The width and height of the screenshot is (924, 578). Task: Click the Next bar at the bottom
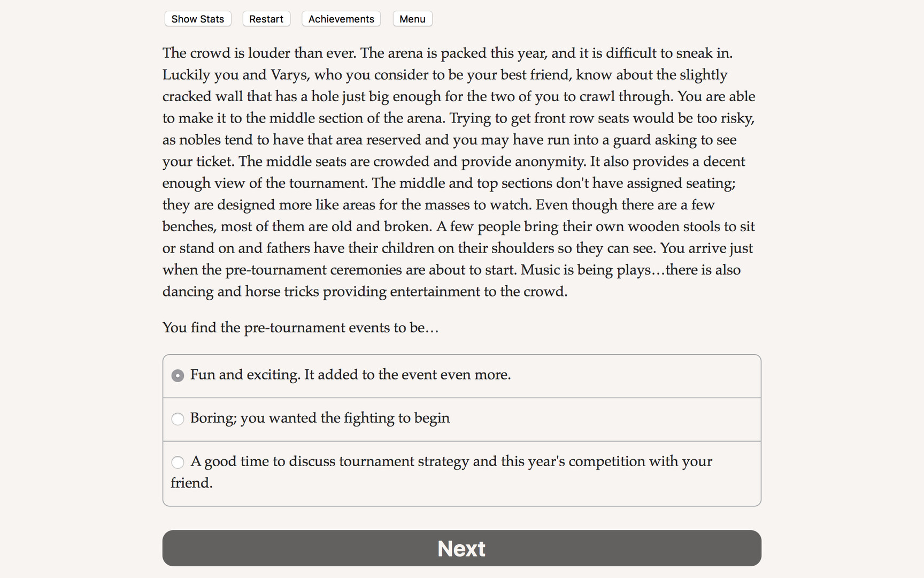[461, 548]
